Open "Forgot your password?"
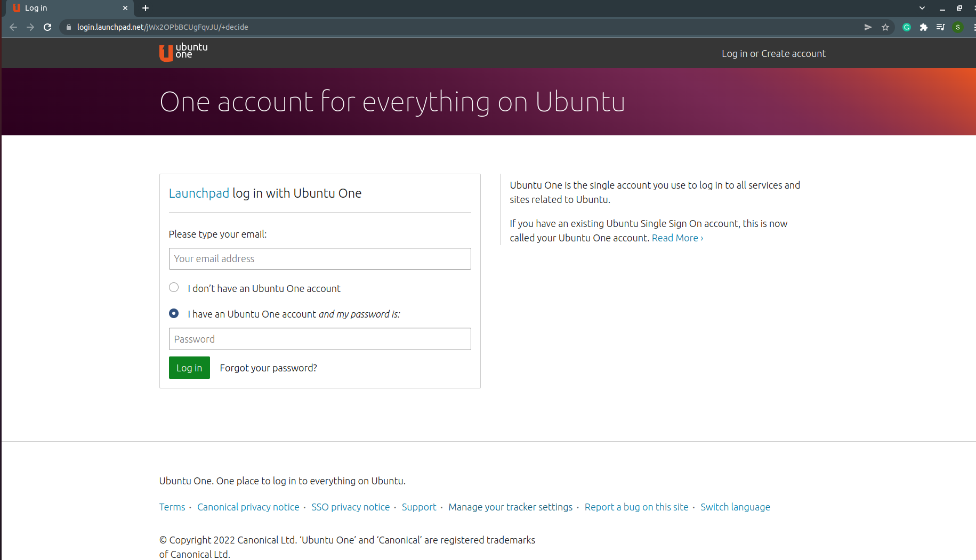 coord(268,368)
